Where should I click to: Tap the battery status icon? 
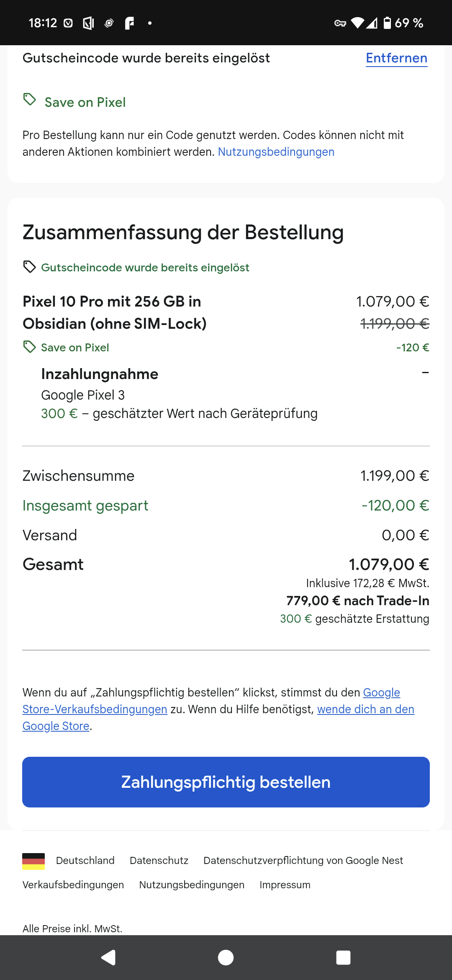(387, 23)
